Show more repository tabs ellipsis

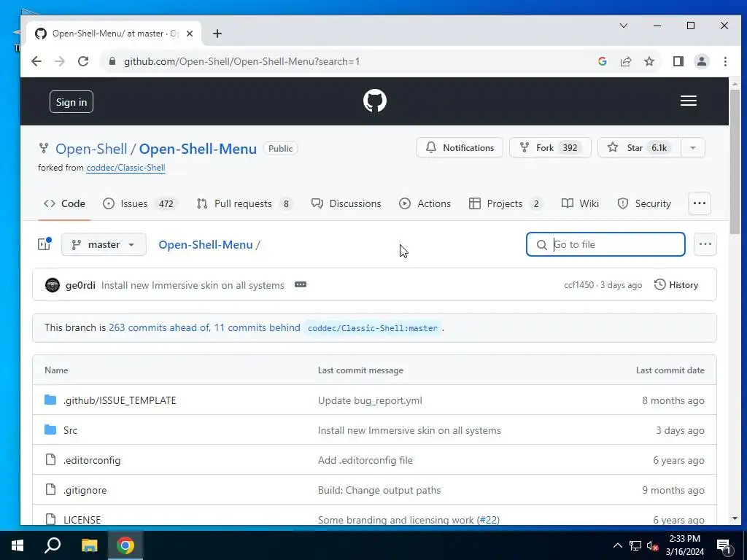[x=700, y=203]
